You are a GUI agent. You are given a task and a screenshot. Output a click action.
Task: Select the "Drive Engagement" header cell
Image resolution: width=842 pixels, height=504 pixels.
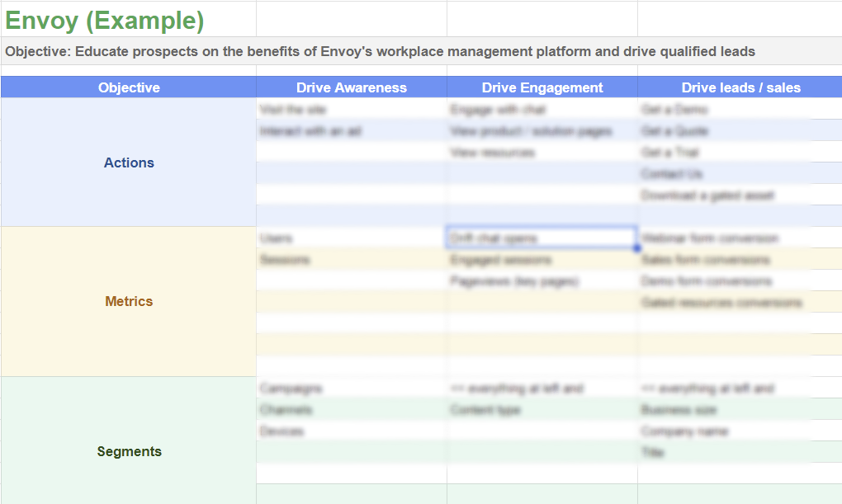coord(542,87)
